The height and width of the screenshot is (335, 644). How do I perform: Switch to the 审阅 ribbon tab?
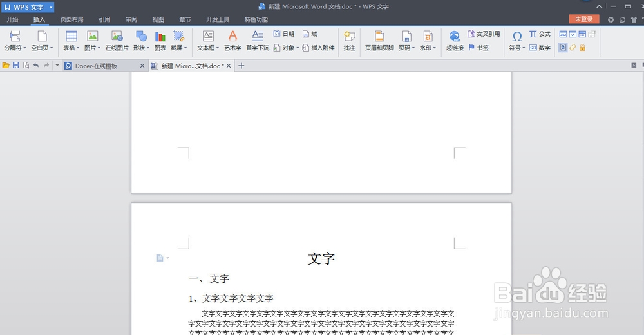coord(131,19)
